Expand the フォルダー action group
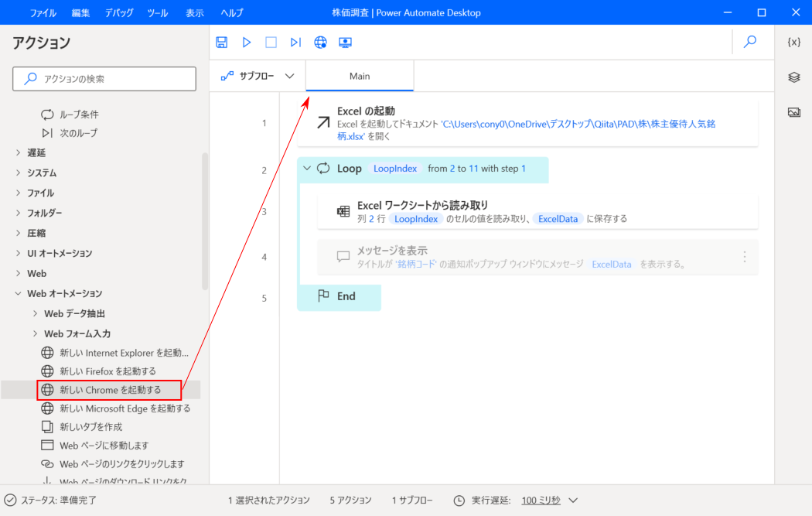 [18, 213]
